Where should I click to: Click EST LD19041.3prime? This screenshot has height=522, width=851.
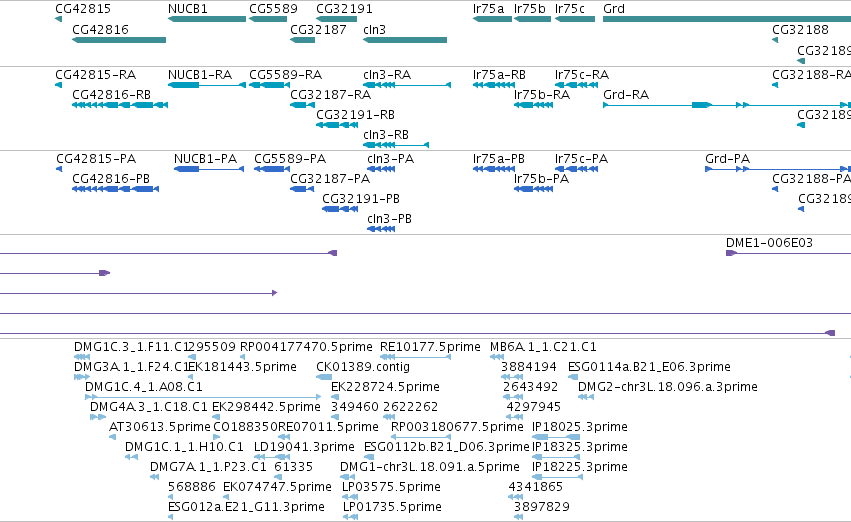[304, 447]
